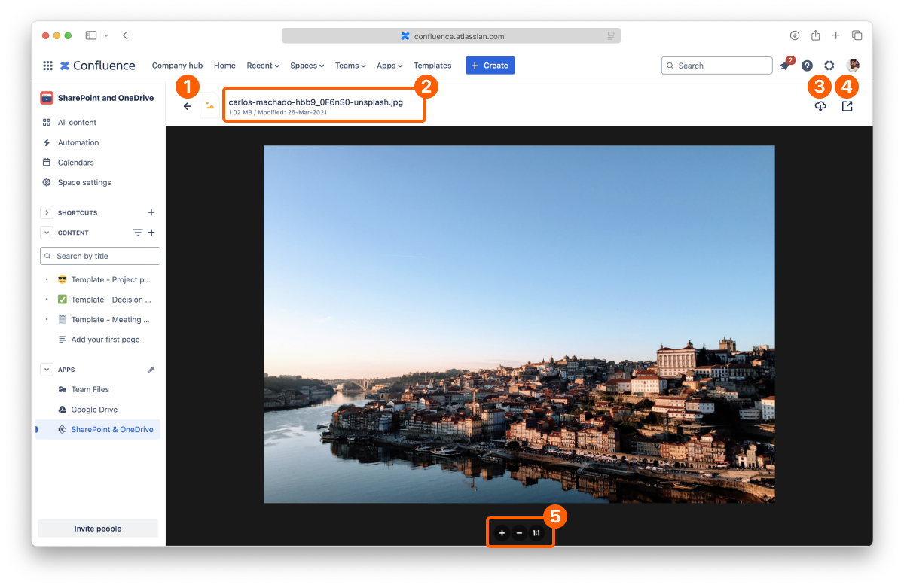Download the image with the cloud icon
Screen dimensions: 904x588
pos(820,106)
